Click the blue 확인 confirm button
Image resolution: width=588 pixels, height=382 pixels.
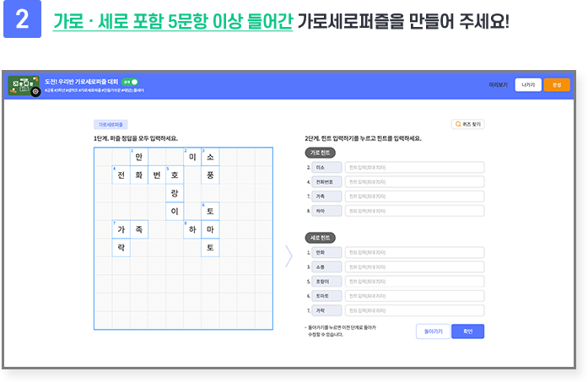click(x=467, y=331)
